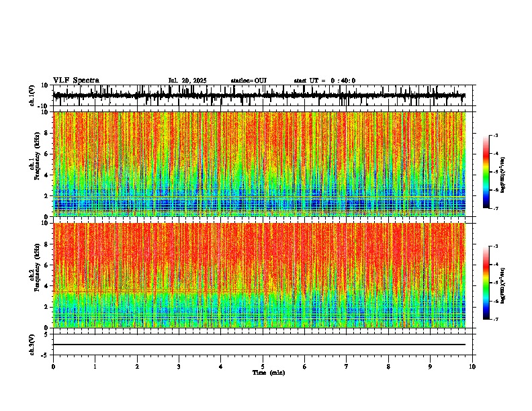This screenshot has width=532, height=411.
Task: Click the ch.3(V) flat line trace
Action: point(259,345)
